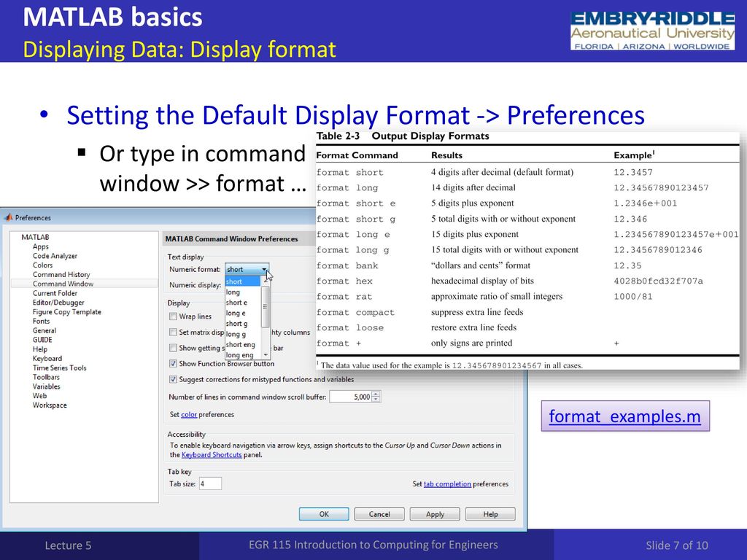The width and height of the screenshot is (747, 560).
Task: Click the example value 1000/81
Action: pyautogui.click(x=633, y=297)
